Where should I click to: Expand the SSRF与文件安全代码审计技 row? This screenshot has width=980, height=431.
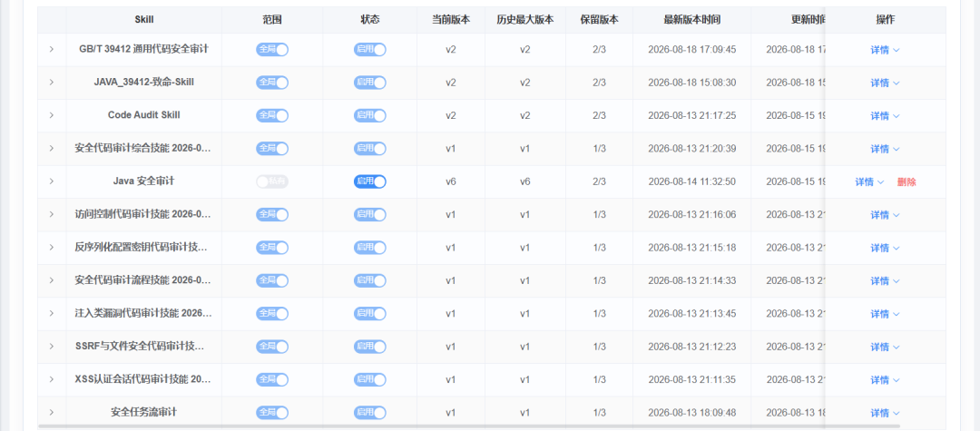51,347
